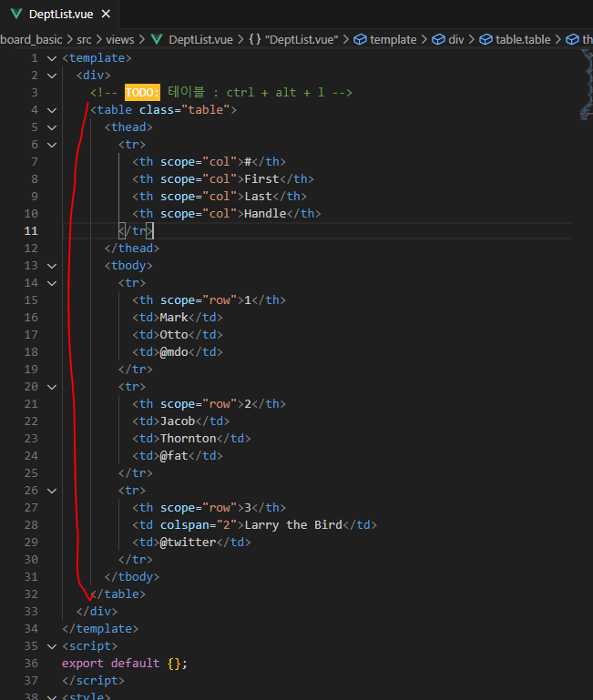Select the DeptList.vue editor tab
593x700 pixels.
(x=59, y=15)
